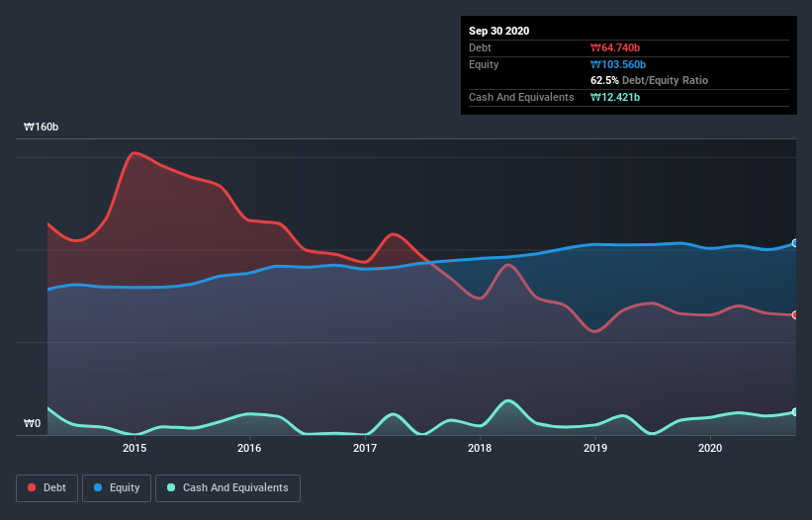Click the Sep 30 2020 tooltip date

click(x=498, y=31)
